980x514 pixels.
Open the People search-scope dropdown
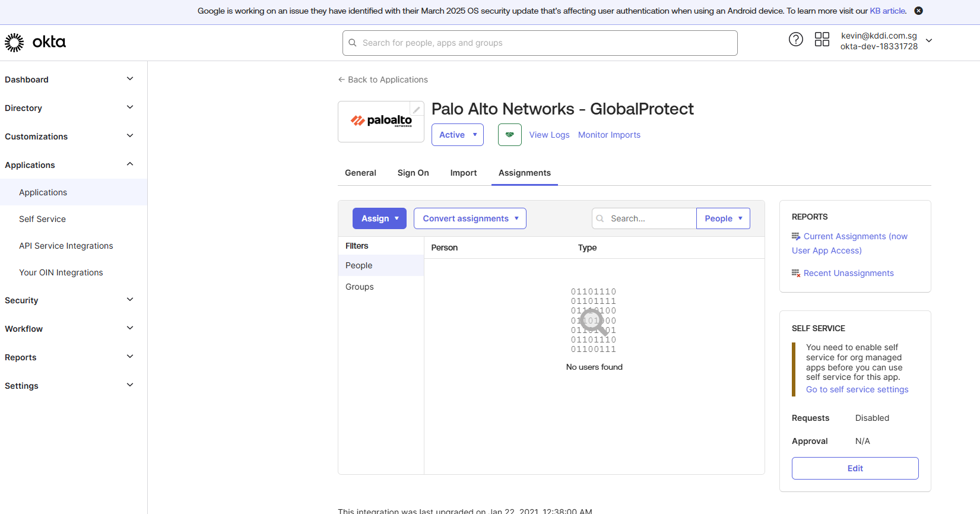tap(723, 218)
